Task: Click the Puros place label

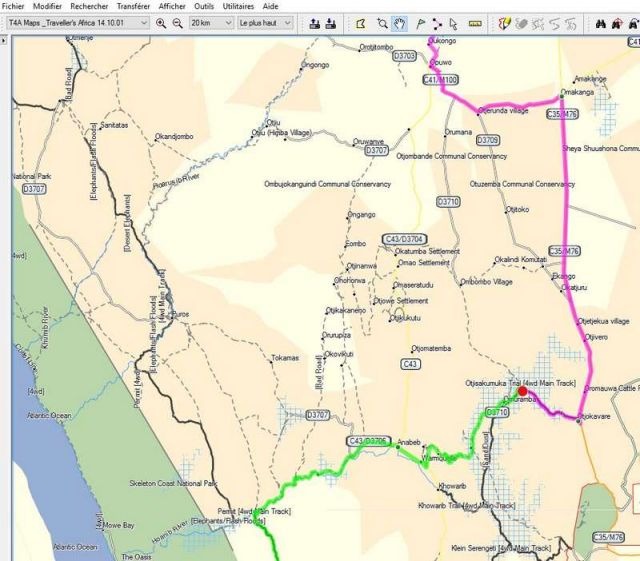Action: 180,314
